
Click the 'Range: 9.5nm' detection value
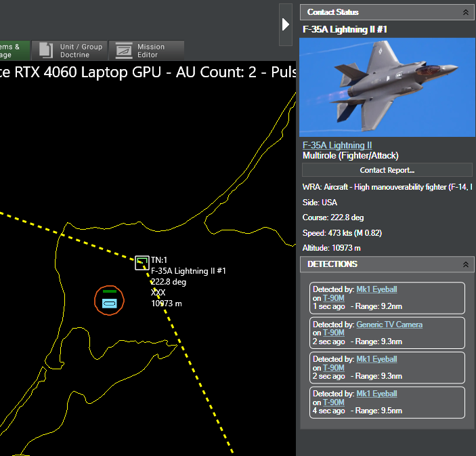coord(378,411)
